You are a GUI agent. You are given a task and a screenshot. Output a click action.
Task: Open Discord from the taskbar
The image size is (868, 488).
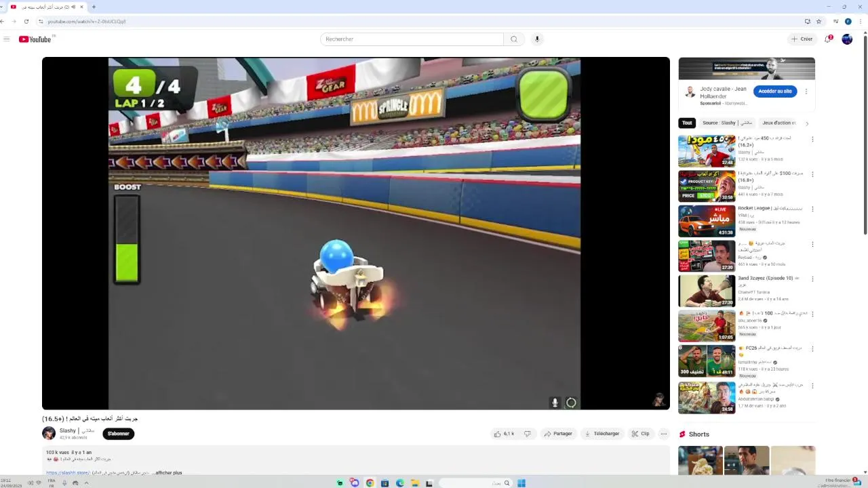(x=355, y=483)
